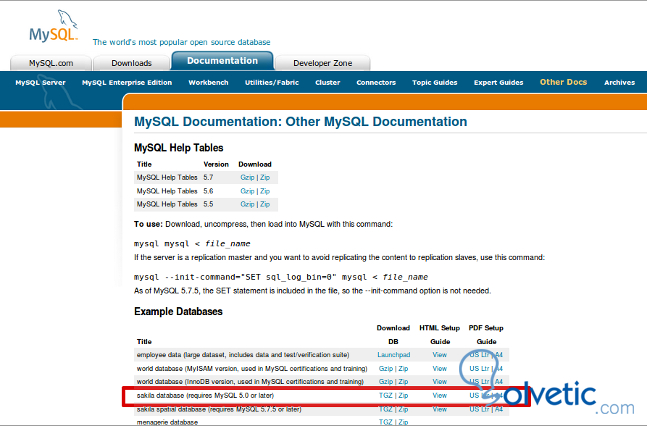Select the Documentation tab

click(222, 61)
